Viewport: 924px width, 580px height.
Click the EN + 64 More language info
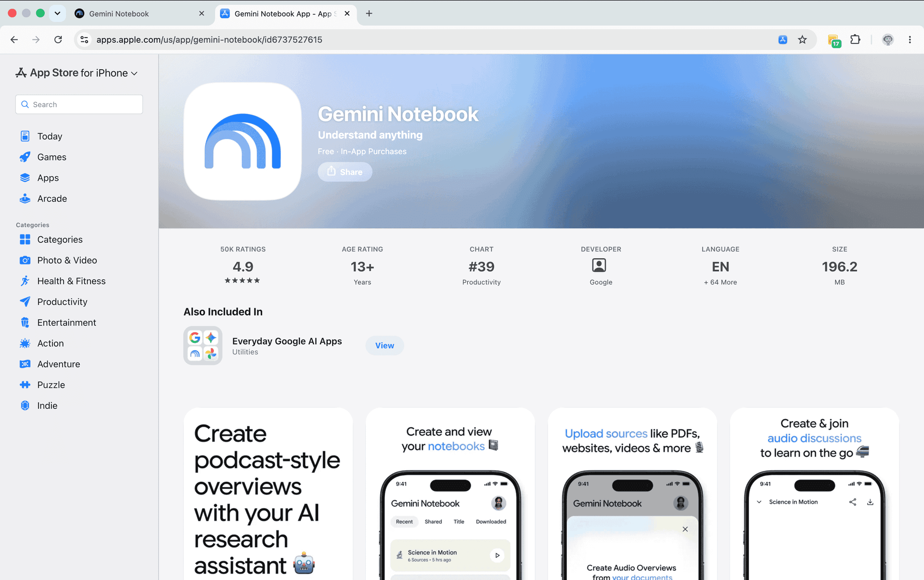click(x=720, y=266)
